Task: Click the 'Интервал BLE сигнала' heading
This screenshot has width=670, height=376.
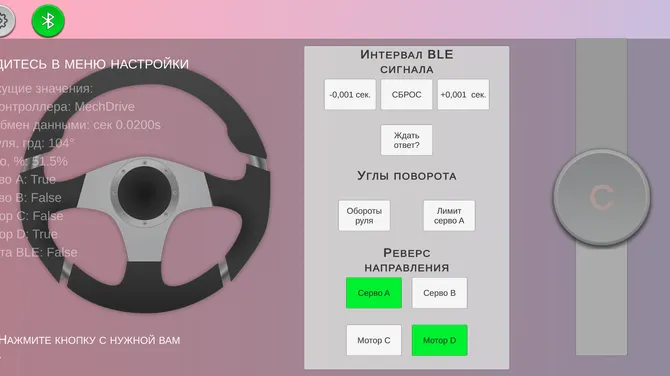Action: tap(406, 62)
